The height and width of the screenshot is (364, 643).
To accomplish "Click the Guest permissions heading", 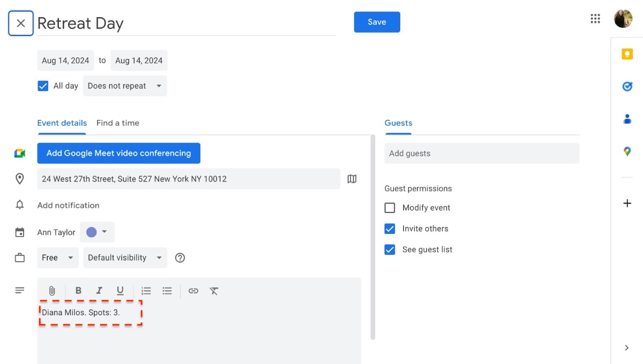I will [x=418, y=188].
